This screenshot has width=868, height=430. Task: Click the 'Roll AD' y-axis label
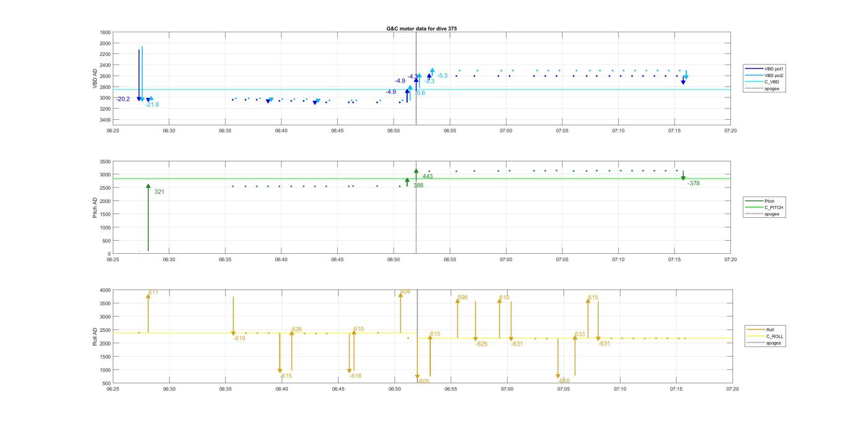click(95, 336)
